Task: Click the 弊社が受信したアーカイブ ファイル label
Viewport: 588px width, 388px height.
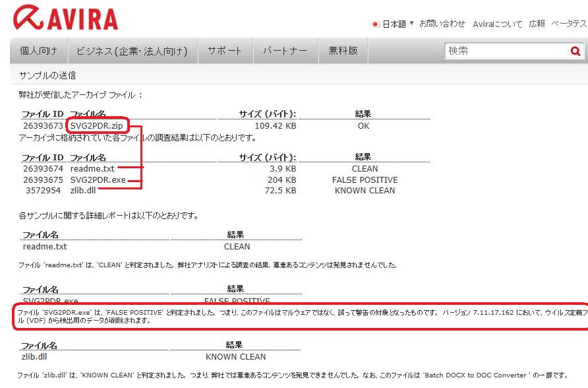Action: coord(80,95)
